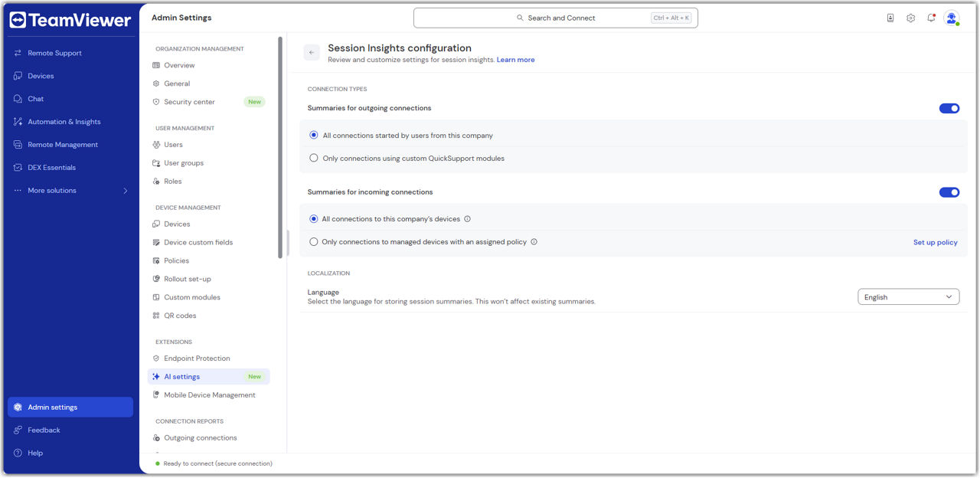Open the Language dropdown set to English
980x478 pixels.
click(908, 297)
